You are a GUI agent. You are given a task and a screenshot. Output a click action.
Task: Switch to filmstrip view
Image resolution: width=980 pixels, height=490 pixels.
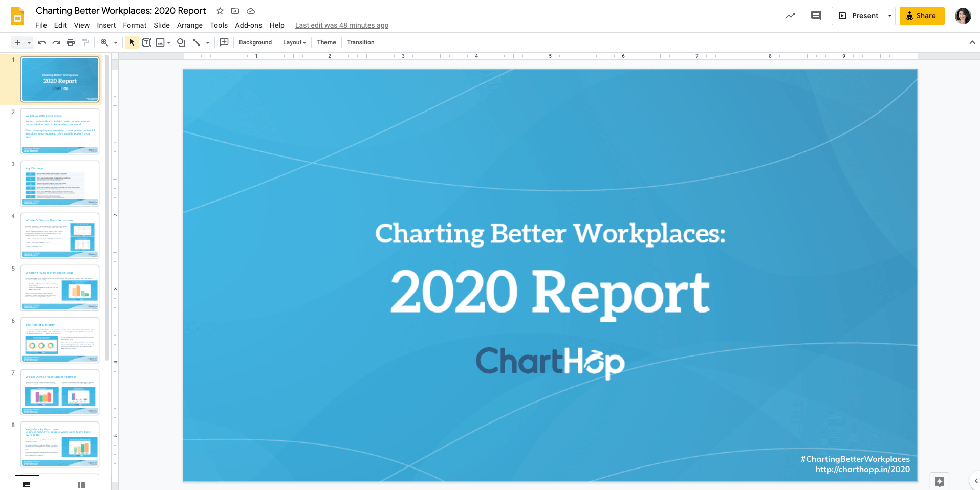coord(26,484)
